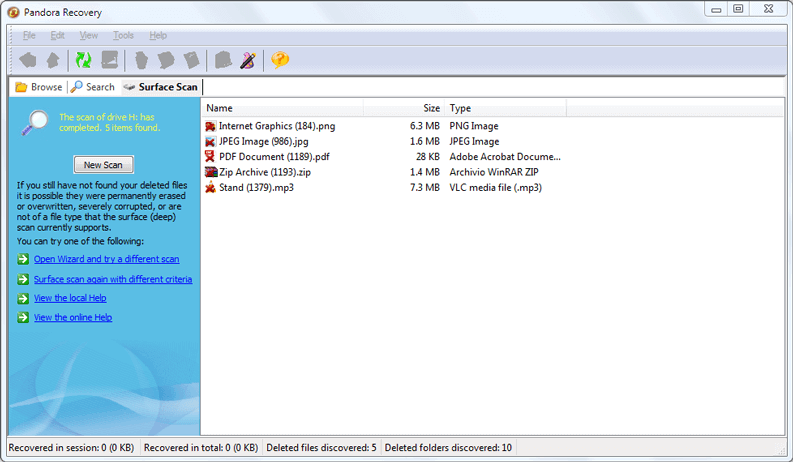
Task: Click green arrow icon beside View the local Help
Action: 23,298
